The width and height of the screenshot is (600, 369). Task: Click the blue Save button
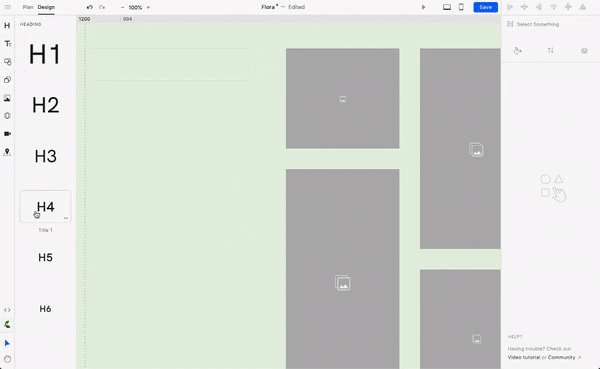[485, 7]
